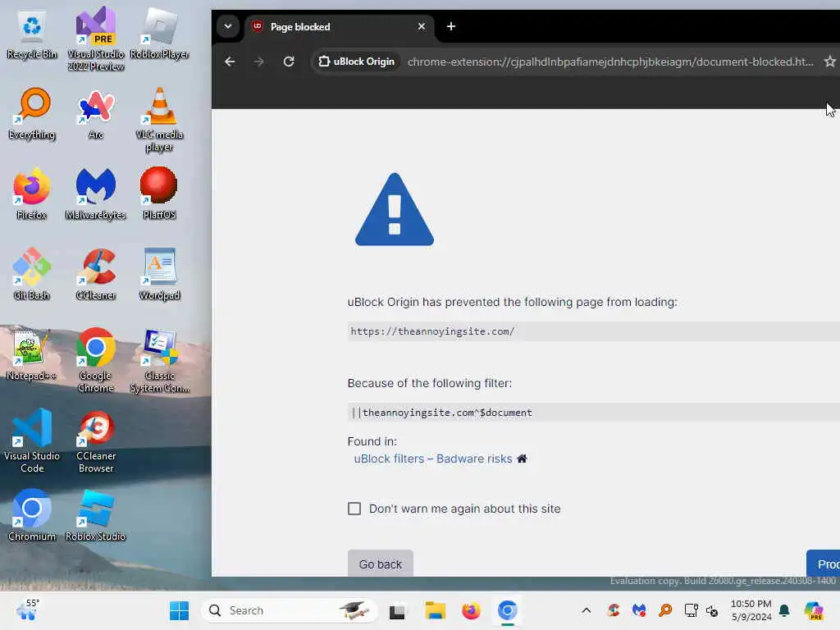The width and height of the screenshot is (840, 630).
Task: Click the CCleaner tray icon
Action: click(x=614, y=610)
